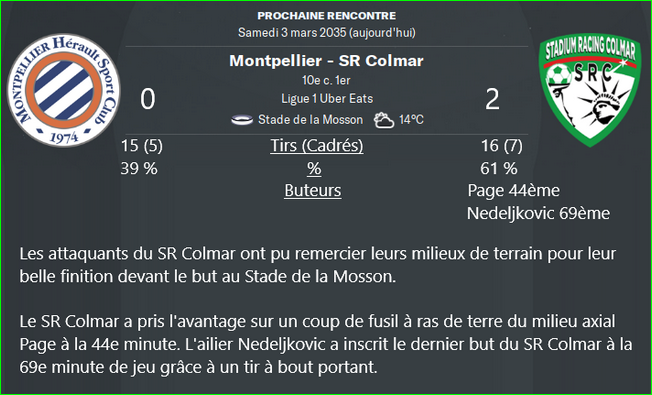This screenshot has height=395, width=652.
Task: Click the date Samedi 3 mars 2035
Action: [293, 32]
